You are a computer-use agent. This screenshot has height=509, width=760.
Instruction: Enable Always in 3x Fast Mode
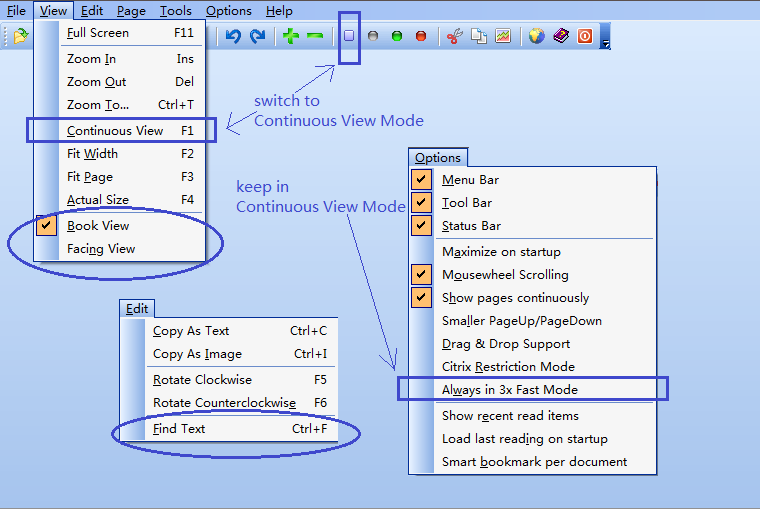click(x=510, y=390)
